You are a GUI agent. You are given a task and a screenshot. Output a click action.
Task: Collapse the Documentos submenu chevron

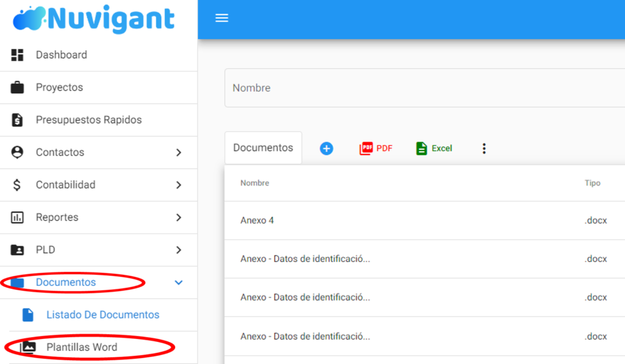[179, 282]
